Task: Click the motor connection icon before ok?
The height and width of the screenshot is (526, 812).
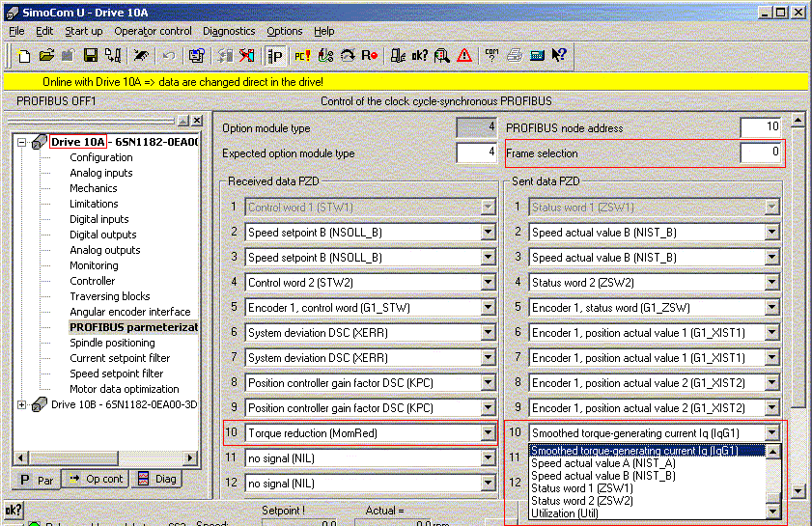Action: click(397, 55)
